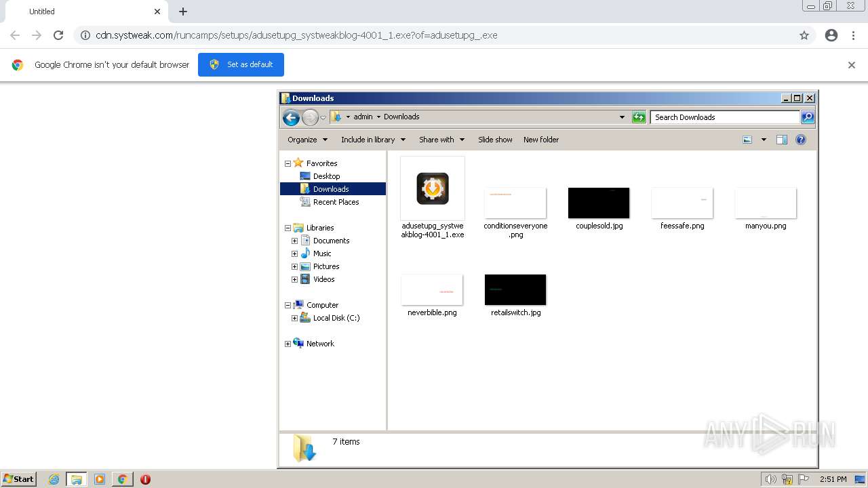
Task: Collapse the Computer node
Action: coord(288,305)
